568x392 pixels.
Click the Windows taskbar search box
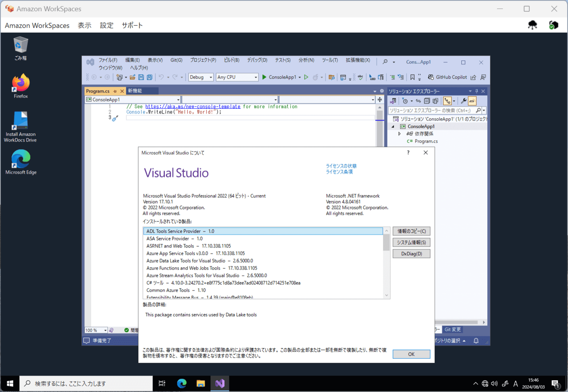86,383
